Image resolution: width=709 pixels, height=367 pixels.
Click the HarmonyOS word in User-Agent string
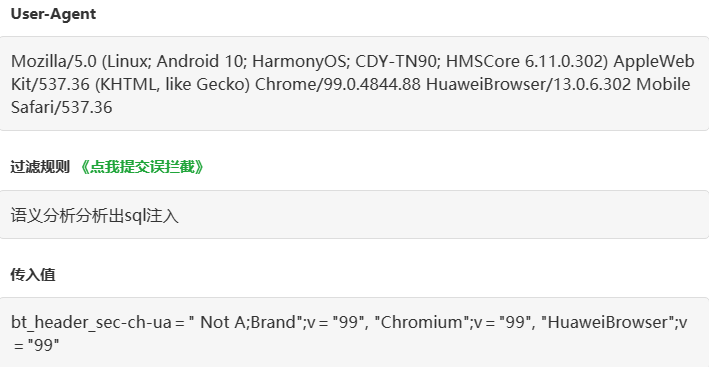[x=299, y=61]
